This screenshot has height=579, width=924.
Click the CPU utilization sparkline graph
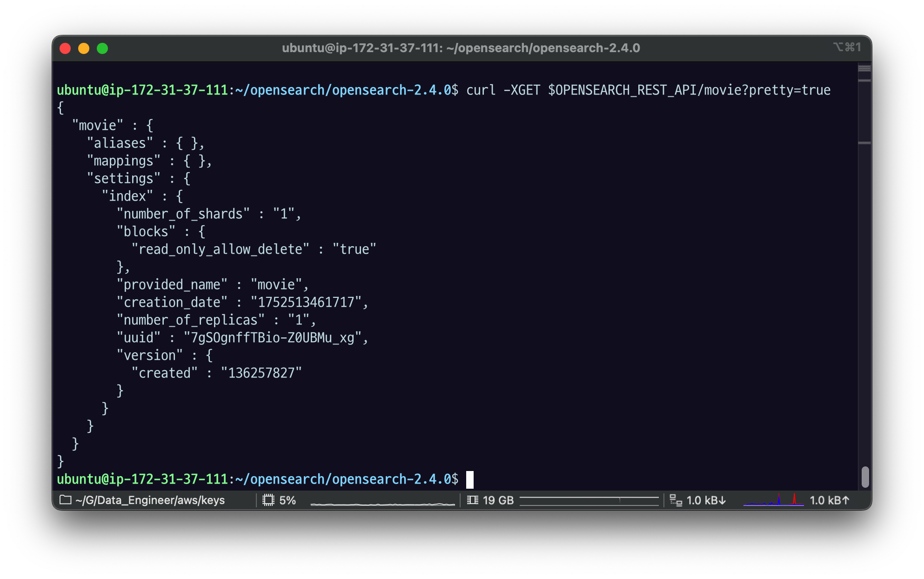click(382, 503)
